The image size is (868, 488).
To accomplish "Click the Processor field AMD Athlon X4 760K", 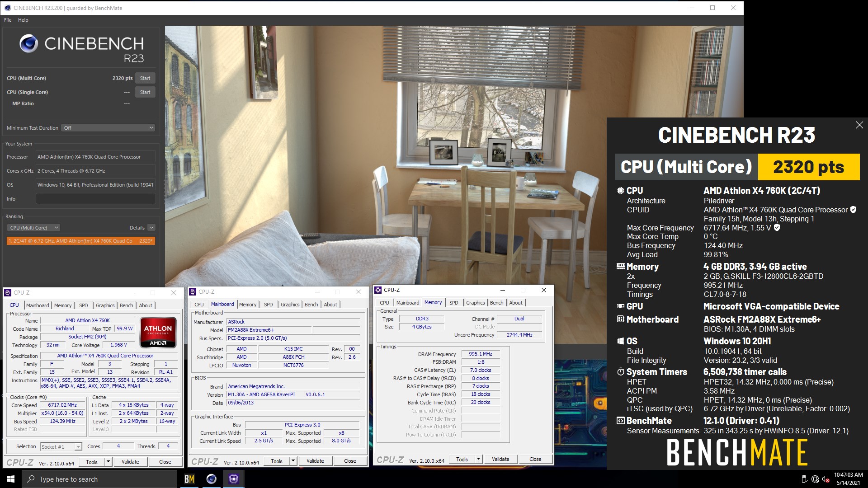I will [95, 157].
